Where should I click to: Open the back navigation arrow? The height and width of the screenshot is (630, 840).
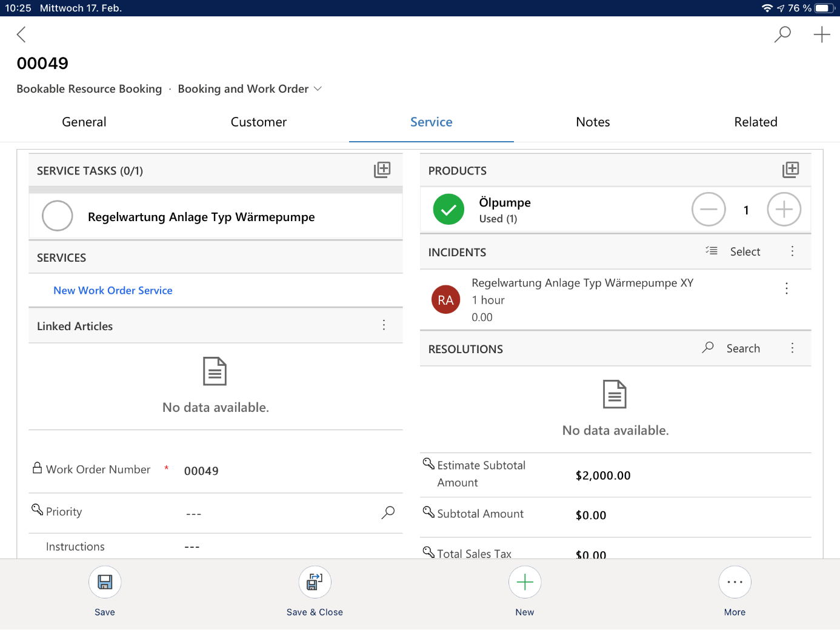click(x=21, y=35)
